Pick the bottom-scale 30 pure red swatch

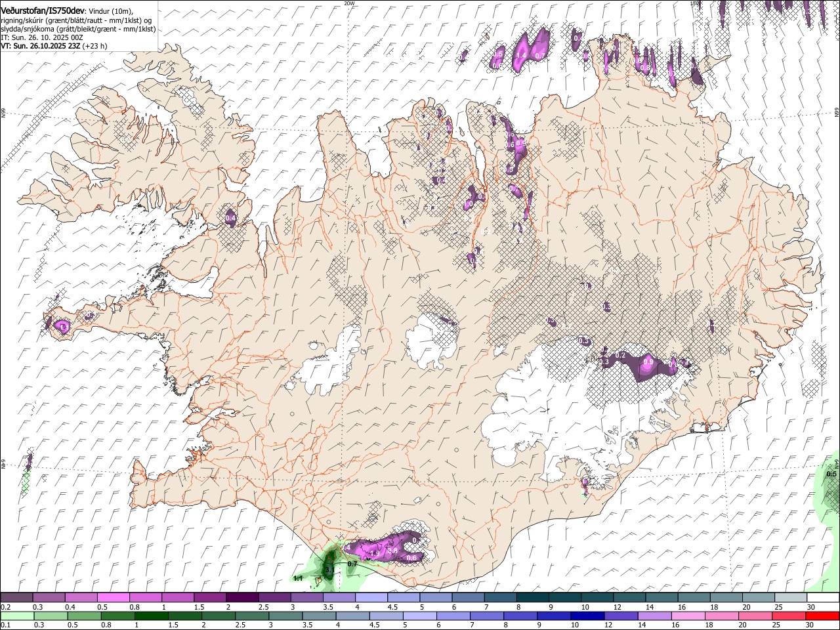click(x=823, y=616)
